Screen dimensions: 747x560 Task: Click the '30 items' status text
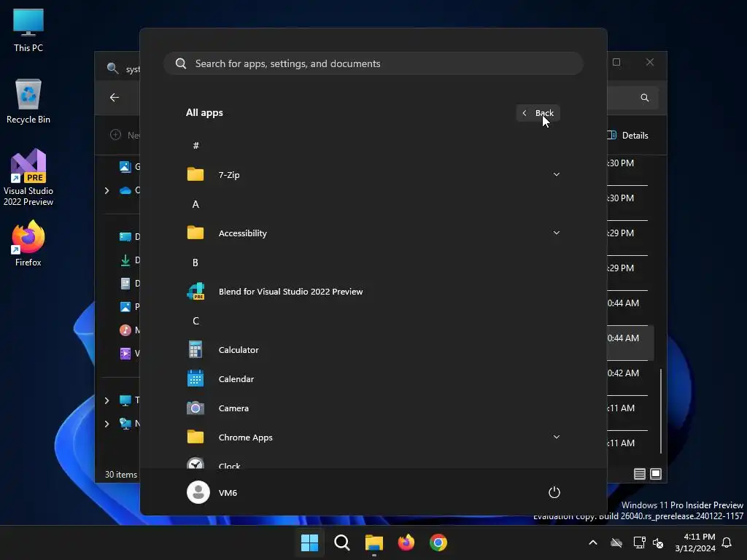[x=121, y=474]
